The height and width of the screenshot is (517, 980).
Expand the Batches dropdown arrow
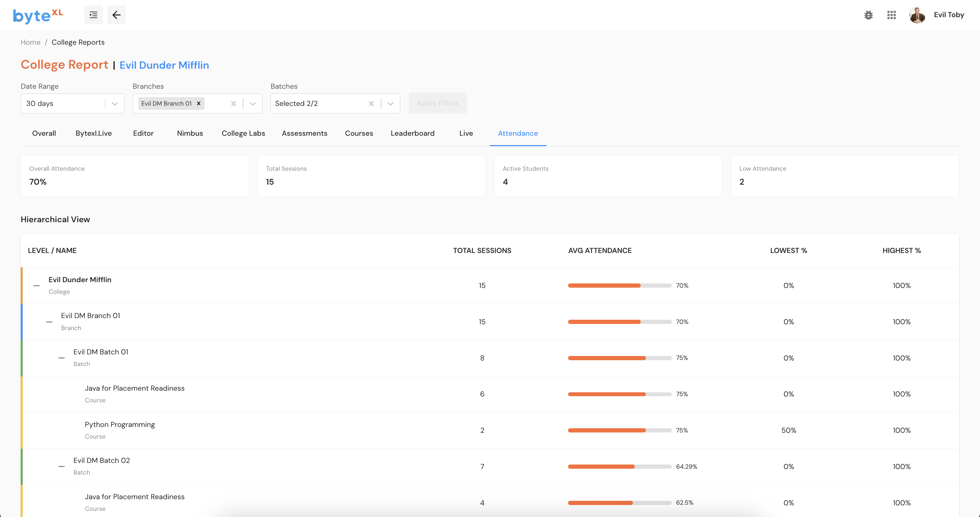coord(390,103)
